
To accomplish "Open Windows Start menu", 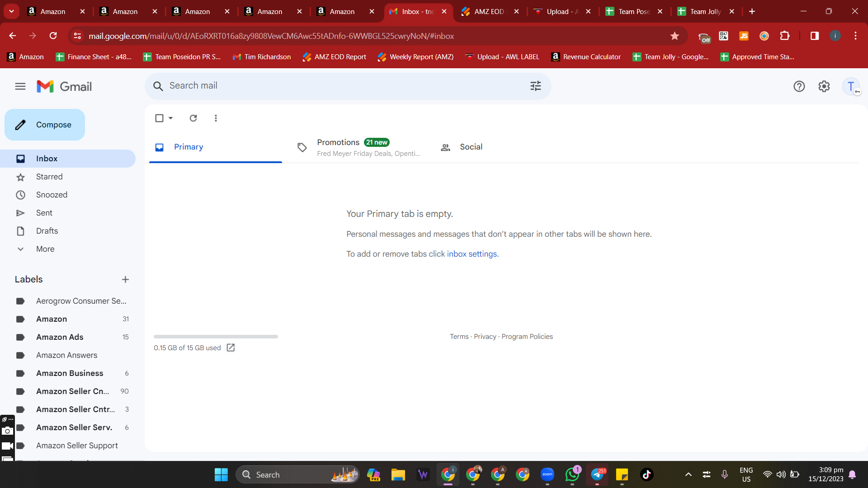I will click(x=221, y=474).
